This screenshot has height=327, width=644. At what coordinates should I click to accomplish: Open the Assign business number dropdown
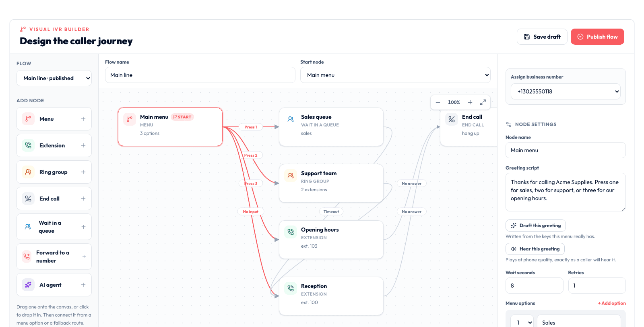click(x=566, y=91)
